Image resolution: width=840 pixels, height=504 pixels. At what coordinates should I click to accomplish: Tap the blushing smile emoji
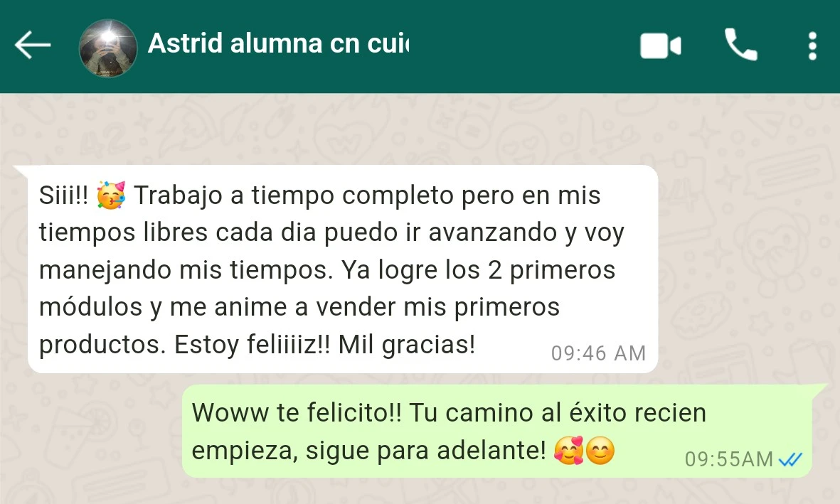tap(600, 451)
